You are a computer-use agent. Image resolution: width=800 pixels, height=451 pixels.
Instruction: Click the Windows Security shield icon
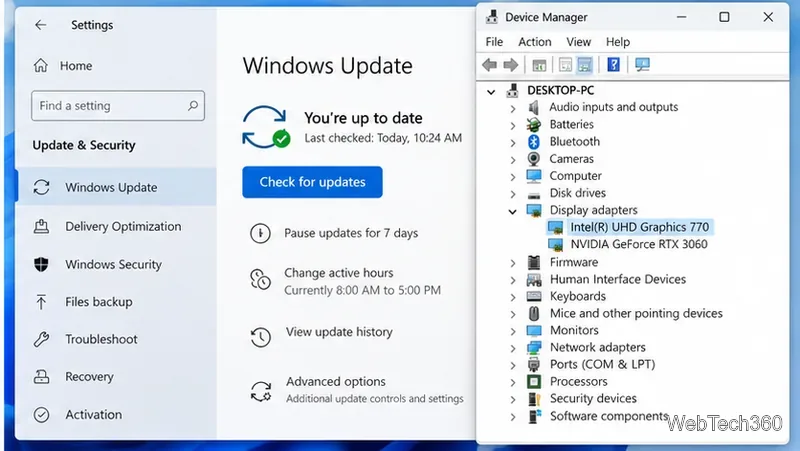(x=41, y=264)
